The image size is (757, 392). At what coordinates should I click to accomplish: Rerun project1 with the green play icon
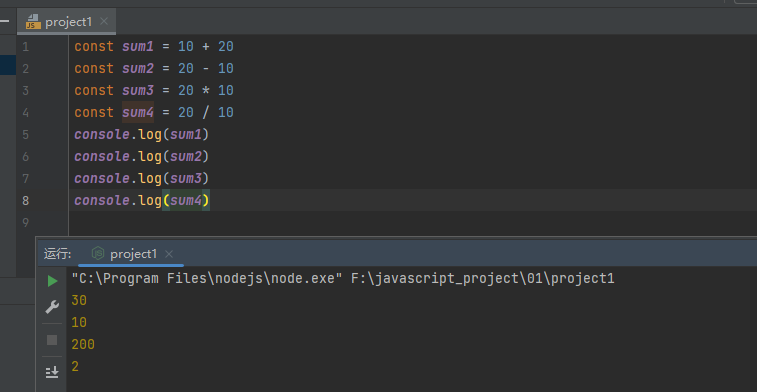(52, 281)
